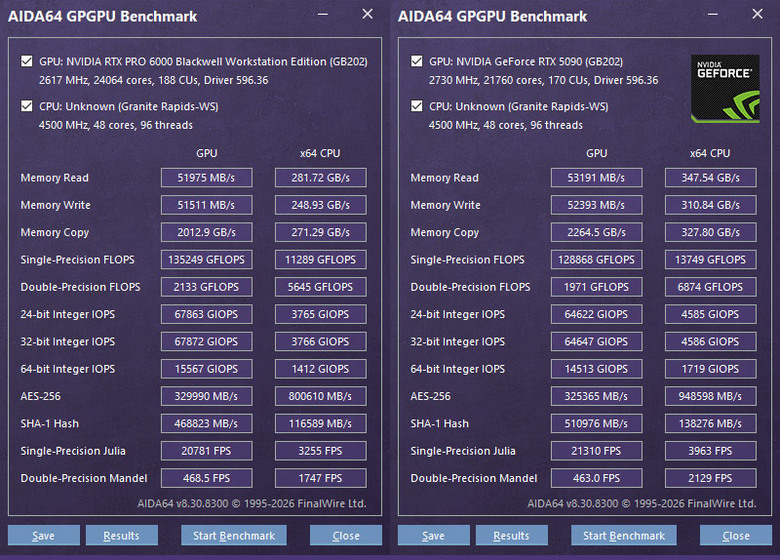This screenshot has height=560, width=780.
Task: Click Save in left benchmark window
Action: 44,535
